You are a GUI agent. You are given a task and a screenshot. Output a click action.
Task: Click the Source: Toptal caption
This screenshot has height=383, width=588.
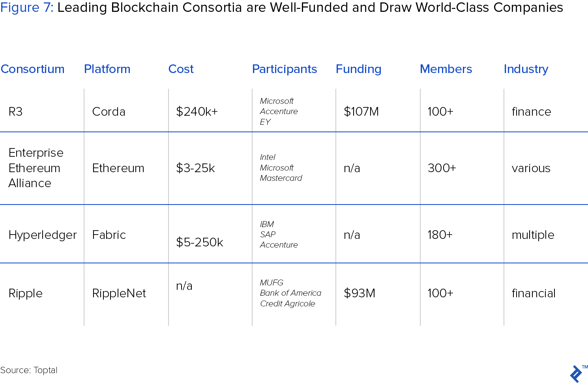pos(29,370)
